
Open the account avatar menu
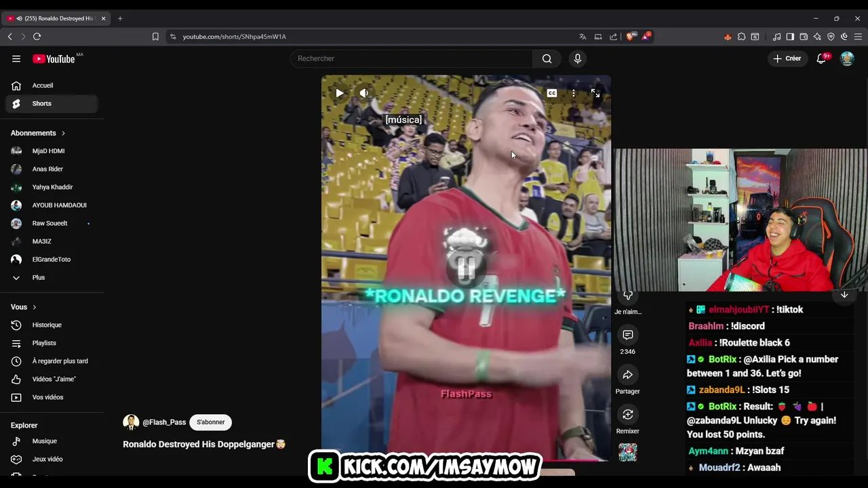pyautogui.click(x=847, y=58)
